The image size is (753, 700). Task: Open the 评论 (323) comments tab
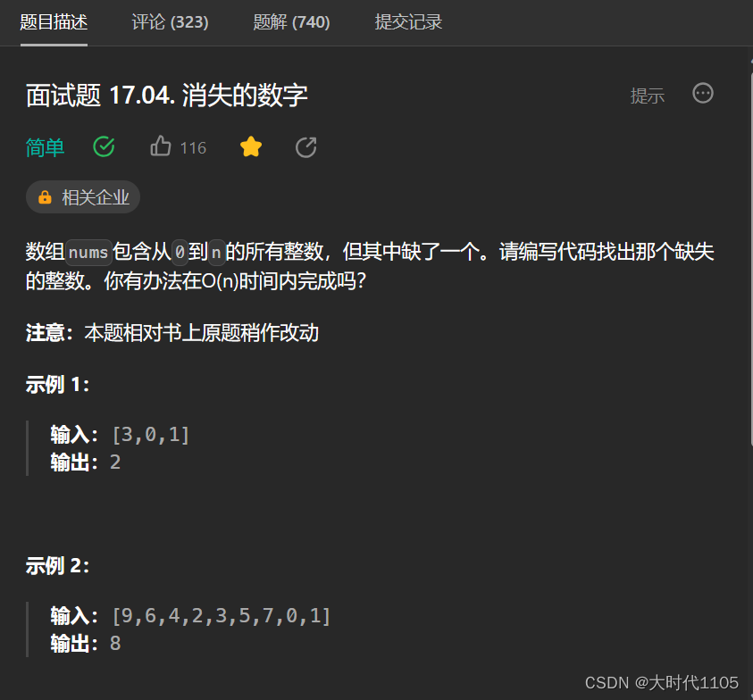coord(170,22)
